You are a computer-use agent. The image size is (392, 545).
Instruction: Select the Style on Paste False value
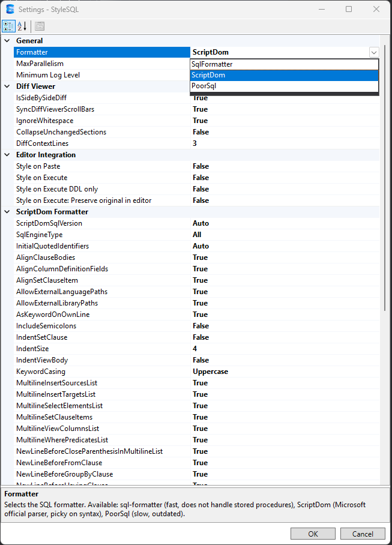tap(201, 166)
